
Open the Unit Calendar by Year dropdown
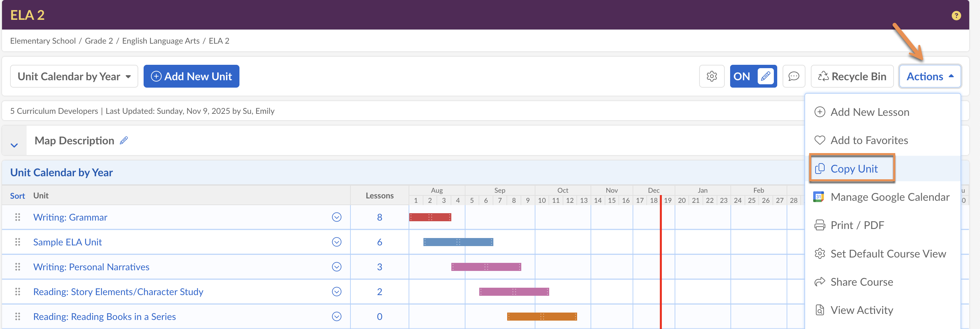[x=74, y=76]
